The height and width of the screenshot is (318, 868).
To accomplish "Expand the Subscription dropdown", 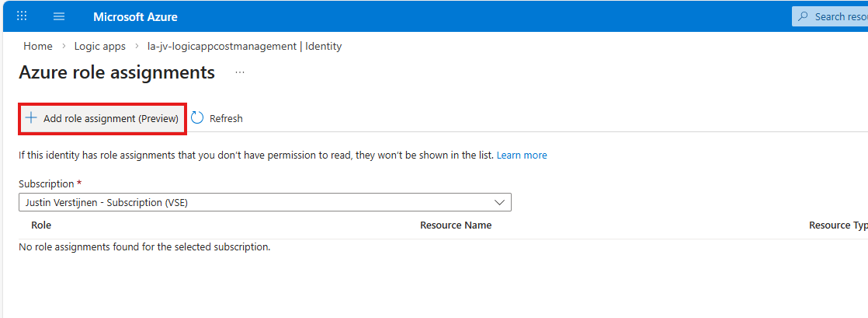I will pyautogui.click(x=265, y=202).
